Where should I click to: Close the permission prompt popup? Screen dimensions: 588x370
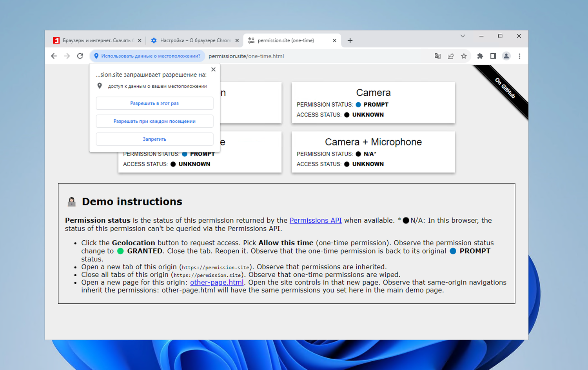[x=213, y=69]
